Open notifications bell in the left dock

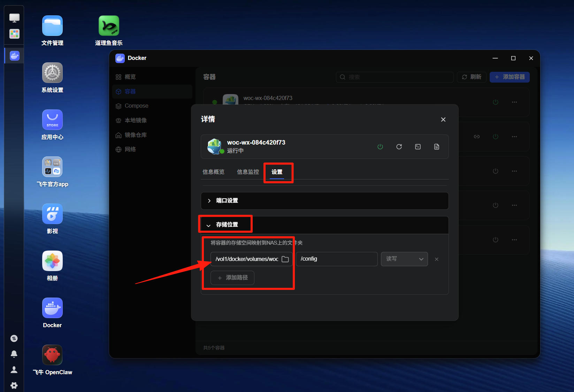tap(14, 354)
